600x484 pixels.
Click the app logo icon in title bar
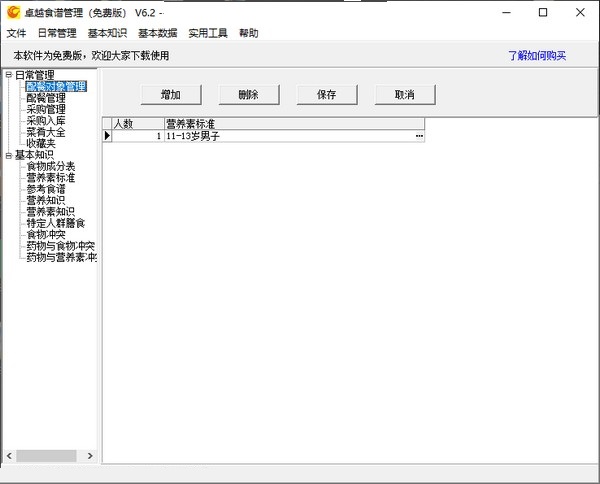click(x=14, y=13)
